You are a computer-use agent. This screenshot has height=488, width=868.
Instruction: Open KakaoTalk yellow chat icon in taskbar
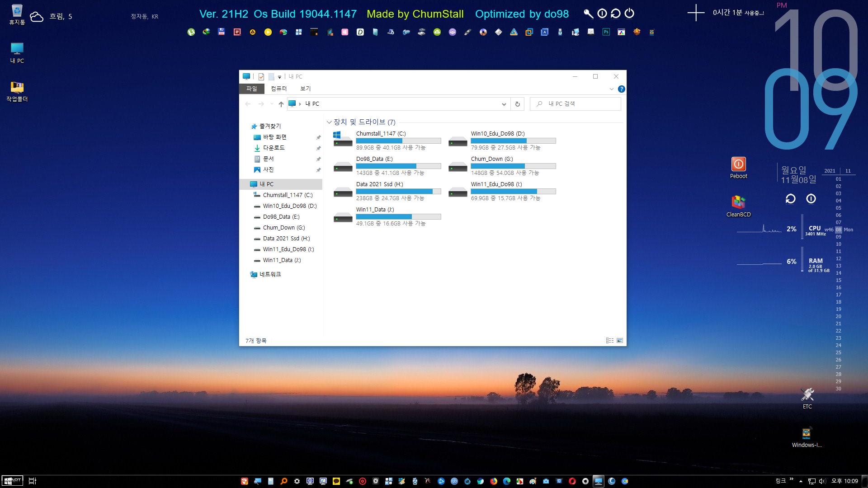click(x=336, y=481)
